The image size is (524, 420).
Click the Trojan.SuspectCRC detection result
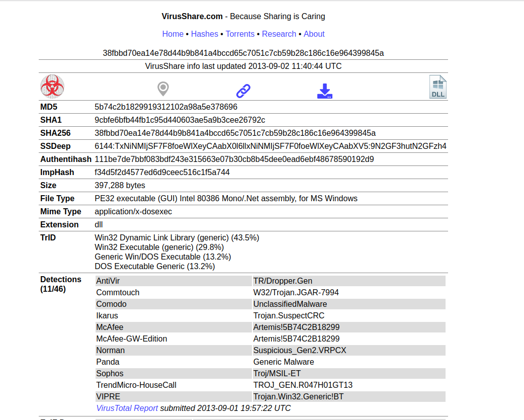pos(349,316)
